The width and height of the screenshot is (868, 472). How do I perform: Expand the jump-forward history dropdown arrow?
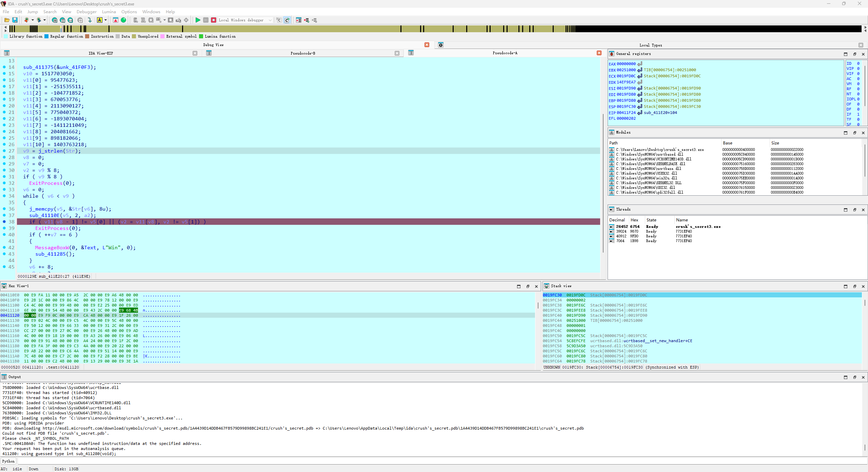[x=44, y=20]
